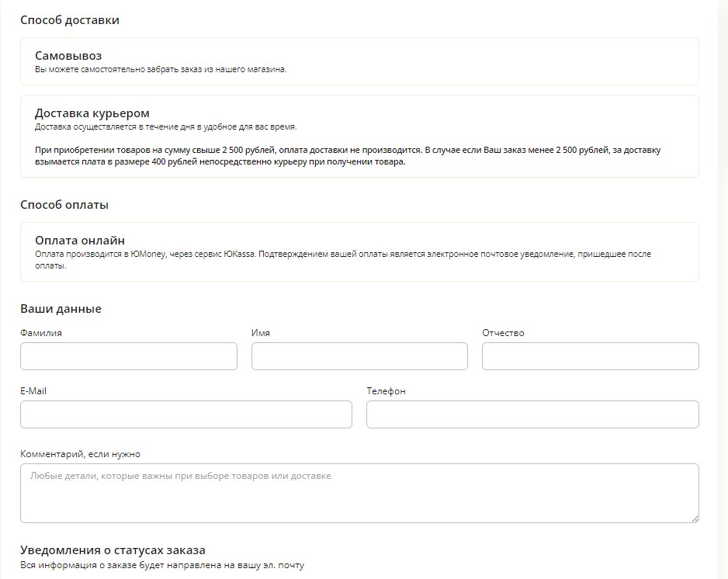Click inside the order comment textarea

click(359, 493)
